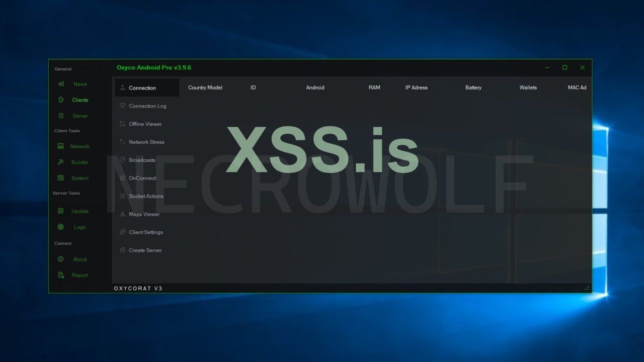Click the Network Stress icon
Image resolution: width=644 pixels, height=362 pixels.
[x=122, y=142]
